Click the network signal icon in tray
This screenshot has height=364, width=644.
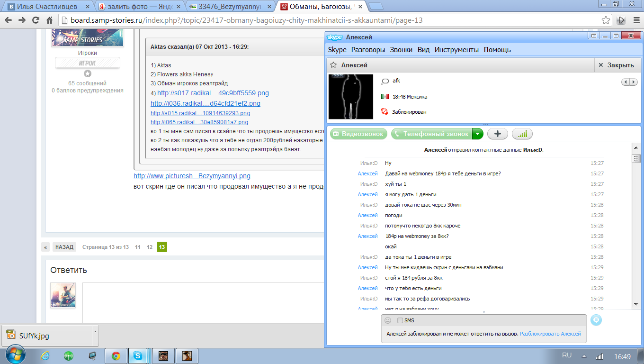coord(599,356)
